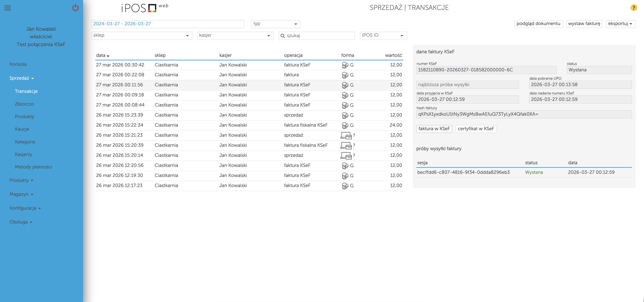Go to Zbiorczo in sidebar
The width and height of the screenshot is (644, 302).
[24, 104]
